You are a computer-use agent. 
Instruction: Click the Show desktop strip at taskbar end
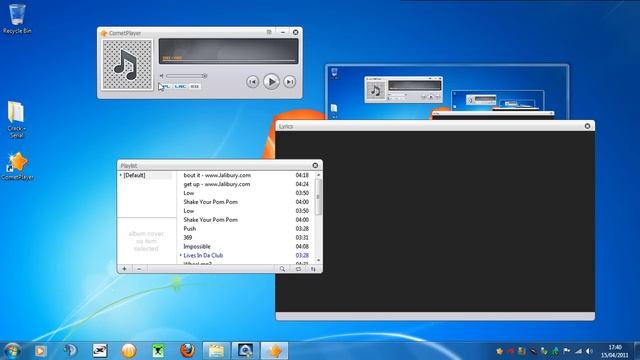tap(637, 351)
